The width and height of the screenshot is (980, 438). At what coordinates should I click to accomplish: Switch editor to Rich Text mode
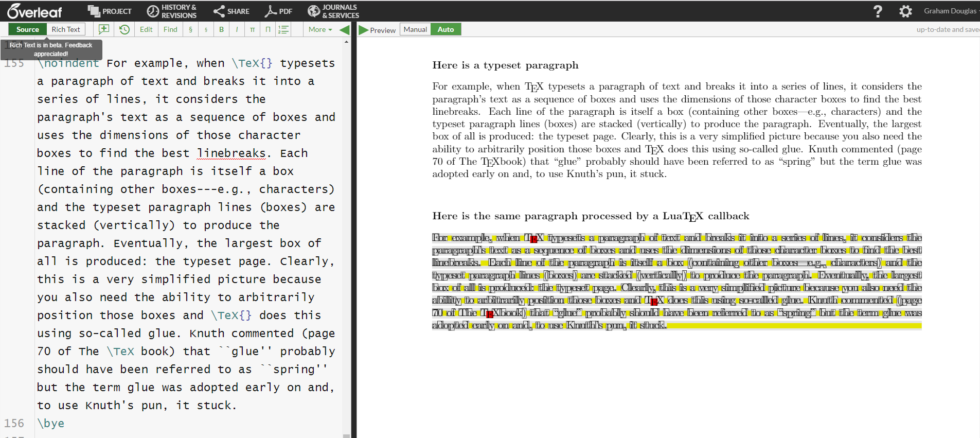point(66,29)
